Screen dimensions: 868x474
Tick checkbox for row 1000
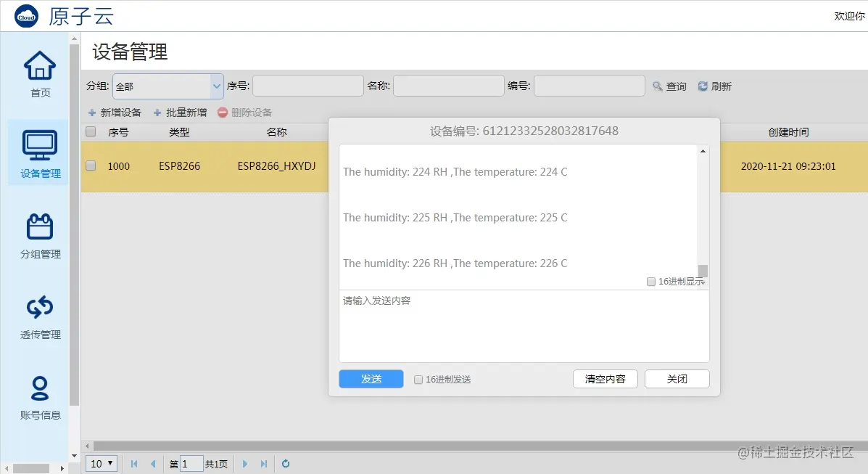[x=91, y=166]
